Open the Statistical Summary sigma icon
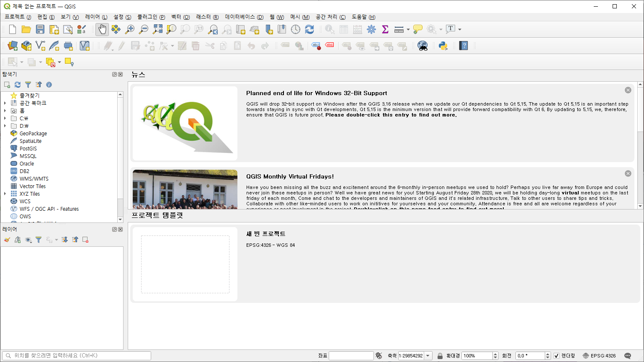The height and width of the screenshot is (362, 644). click(385, 29)
